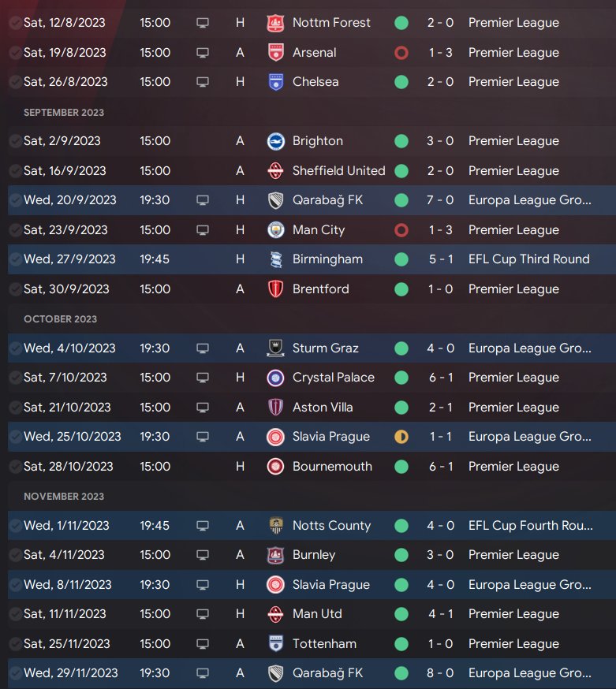The width and height of the screenshot is (616, 689).
Task: Click the Chelsea club badge icon
Action: pos(276,82)
